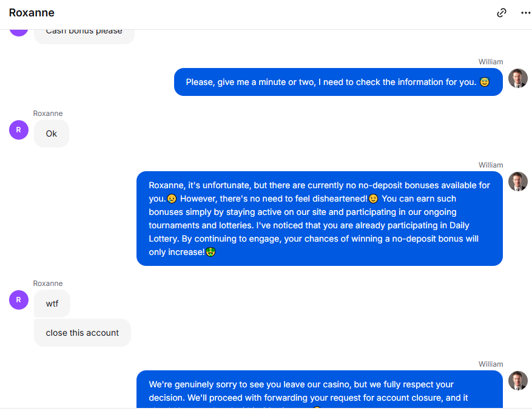Click the partially visible purple avatar at top
Image resolution: width=532 pixels, height=411 pixels.
(19, 33)
